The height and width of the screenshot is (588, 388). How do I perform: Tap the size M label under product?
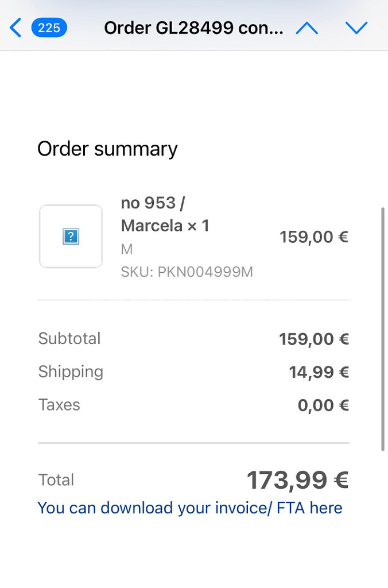127,249
